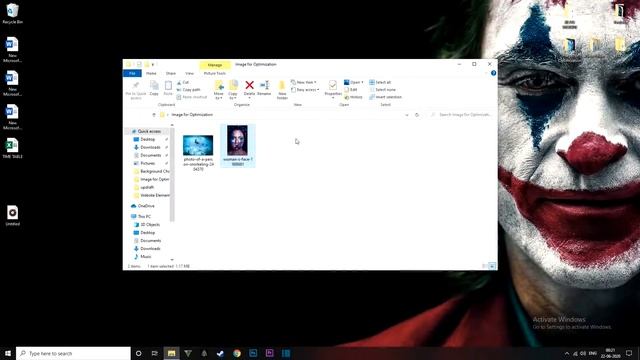Switch to the Home tab
The width and height of the screenshot is (640, 360).
click(x=151, y=73)
